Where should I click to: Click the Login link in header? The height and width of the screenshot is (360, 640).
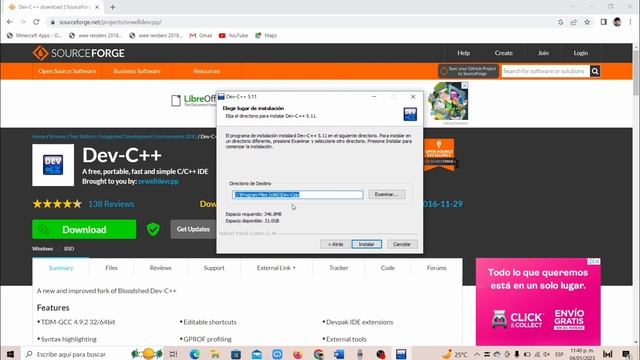pos(580,53)
